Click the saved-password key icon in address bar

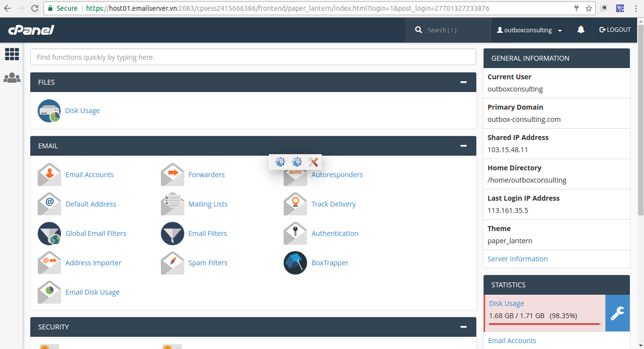577,8
